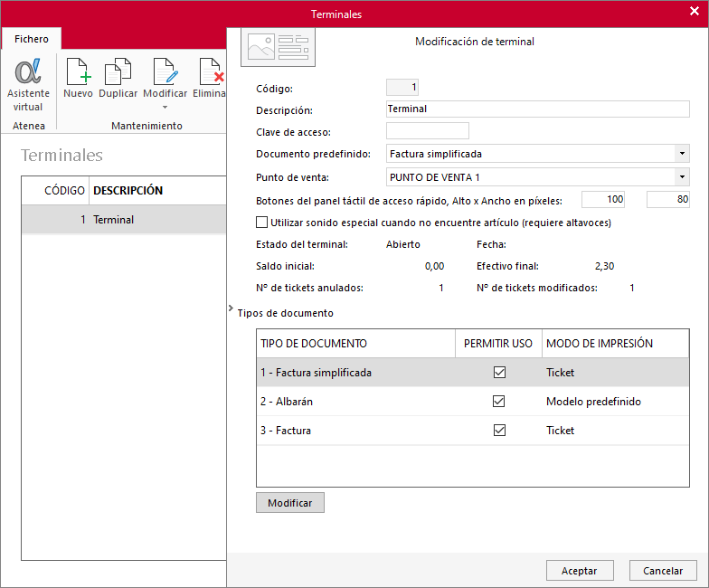This screenshot has height=588, width=709.
Task: Click the Modificar button below the table
Action: point(289,503)
